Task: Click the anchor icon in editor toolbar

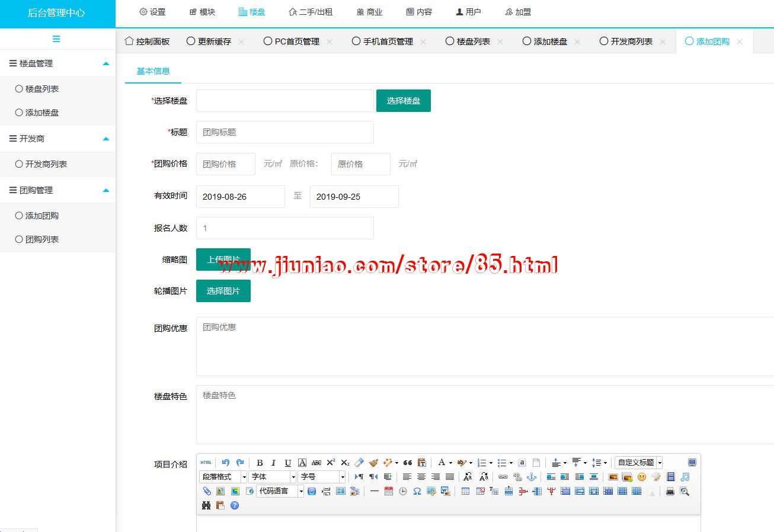Action: pyautogui.click(x=532, y=477)
